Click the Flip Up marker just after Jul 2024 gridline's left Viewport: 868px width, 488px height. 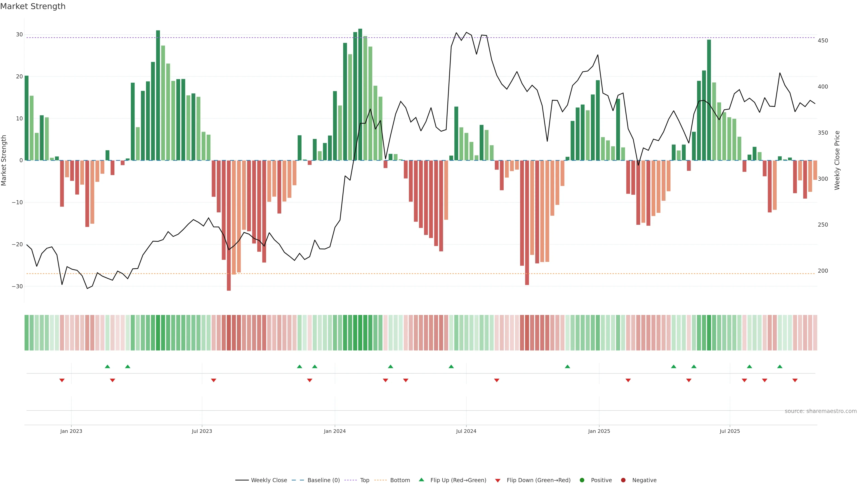(x=451, y=366)
